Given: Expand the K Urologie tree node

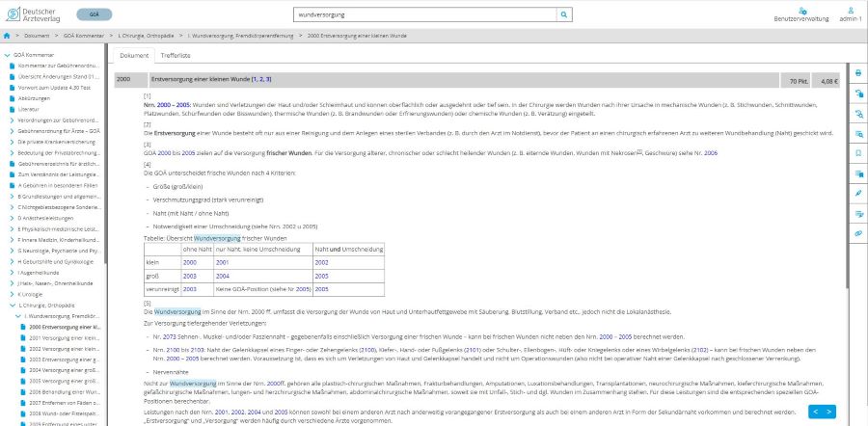Looking at the screenshot, I should tap(12, 293).
